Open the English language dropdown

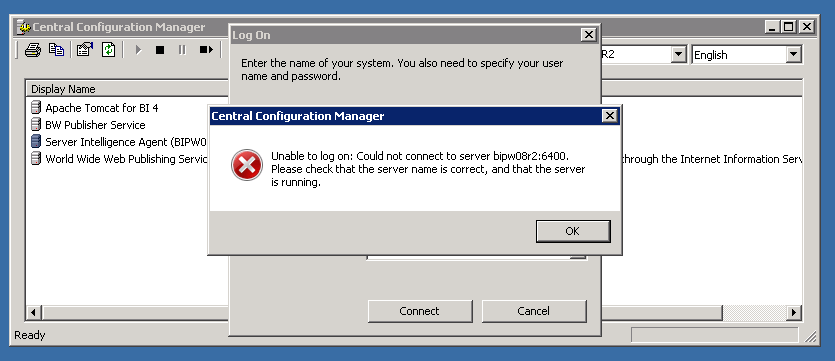click(x=793, y=54)
